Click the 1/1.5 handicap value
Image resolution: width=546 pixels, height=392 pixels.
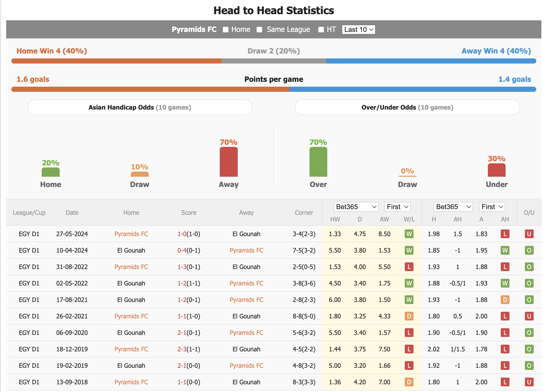(x=457, y=349)
